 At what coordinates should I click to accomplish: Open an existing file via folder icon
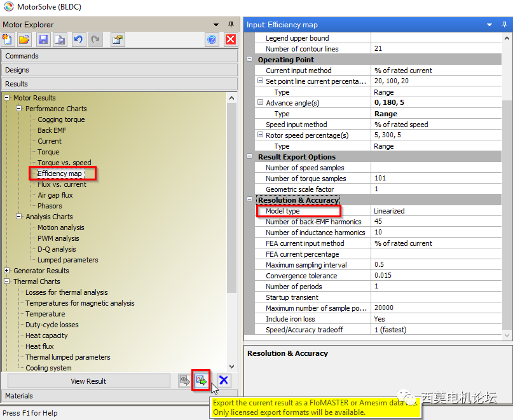point(24,40)
